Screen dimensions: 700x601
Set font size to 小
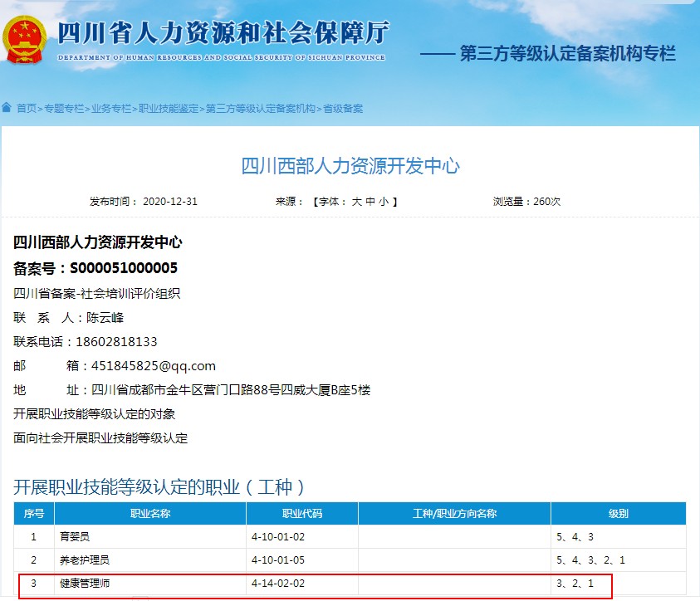(384, 202)
